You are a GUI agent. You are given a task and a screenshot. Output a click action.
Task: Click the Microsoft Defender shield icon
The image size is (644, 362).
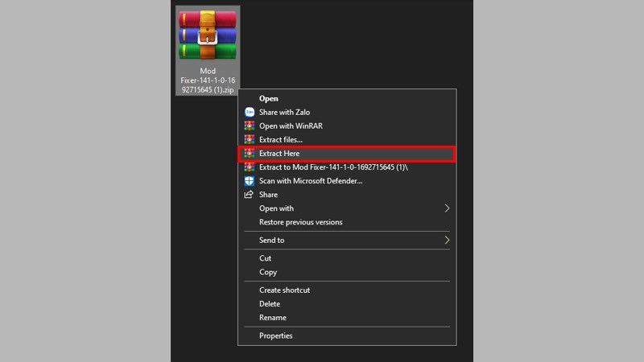click(x=250, y=181)
